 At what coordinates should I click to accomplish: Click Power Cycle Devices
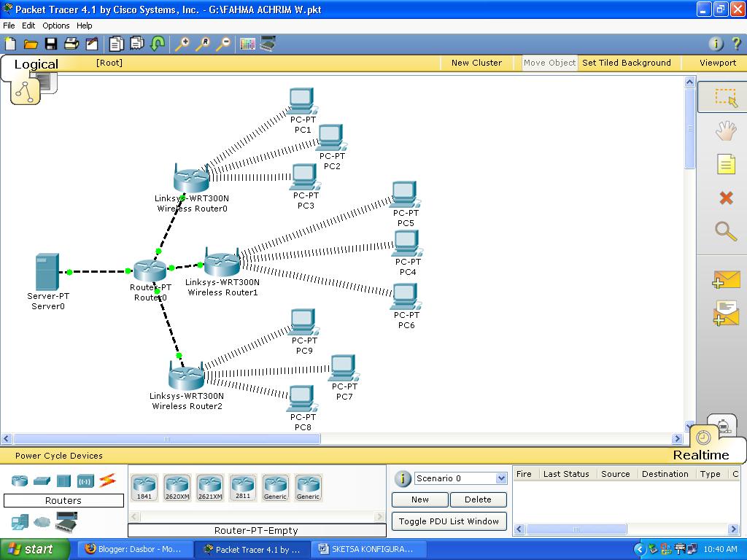(x=58, y=456)
